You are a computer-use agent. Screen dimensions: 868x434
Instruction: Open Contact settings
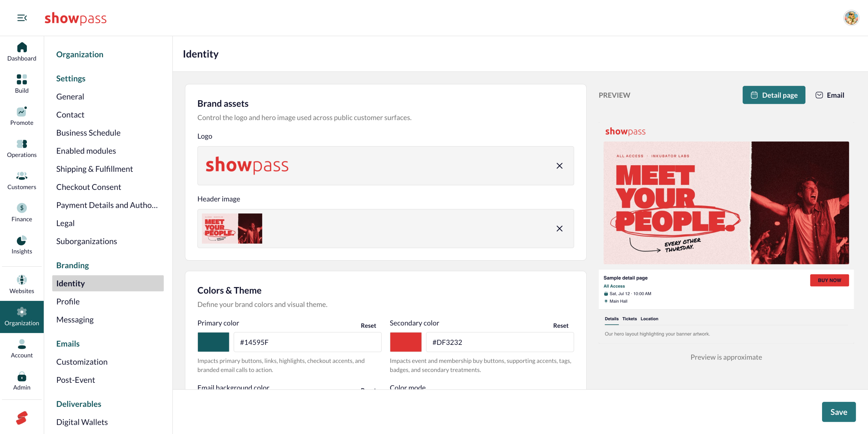tap(70, 115)
